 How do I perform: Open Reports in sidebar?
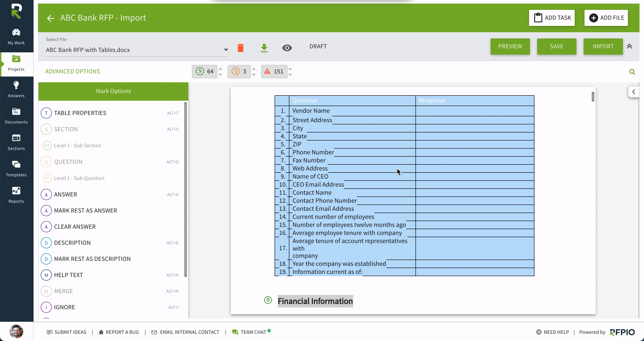16,195
